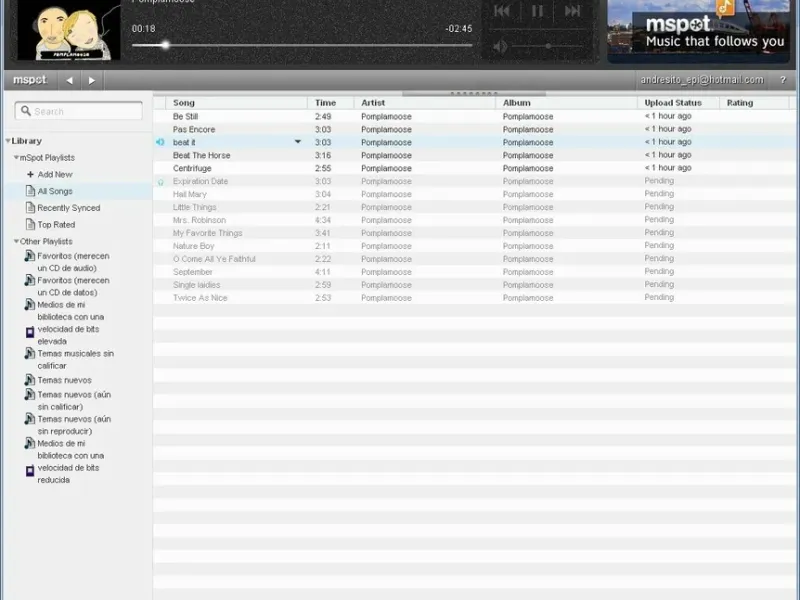Image resolution: width=800 pixels, height=600 pixels.
Task: Mute using the speaker icon
Action: [x=500, y=46]
